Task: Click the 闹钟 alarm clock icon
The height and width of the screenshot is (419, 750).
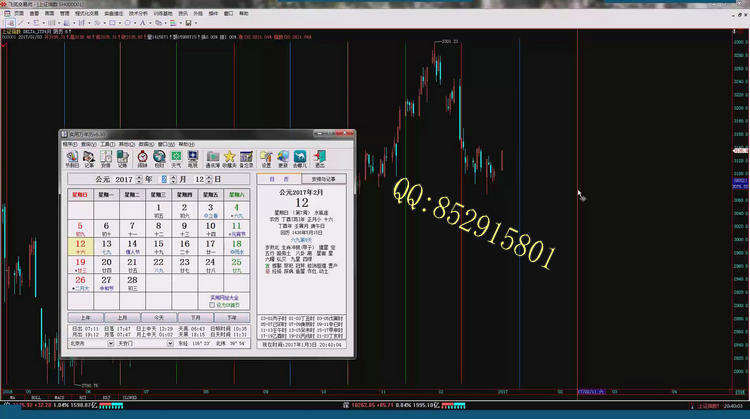Action: pyautogui.click(x=143, y=158)
